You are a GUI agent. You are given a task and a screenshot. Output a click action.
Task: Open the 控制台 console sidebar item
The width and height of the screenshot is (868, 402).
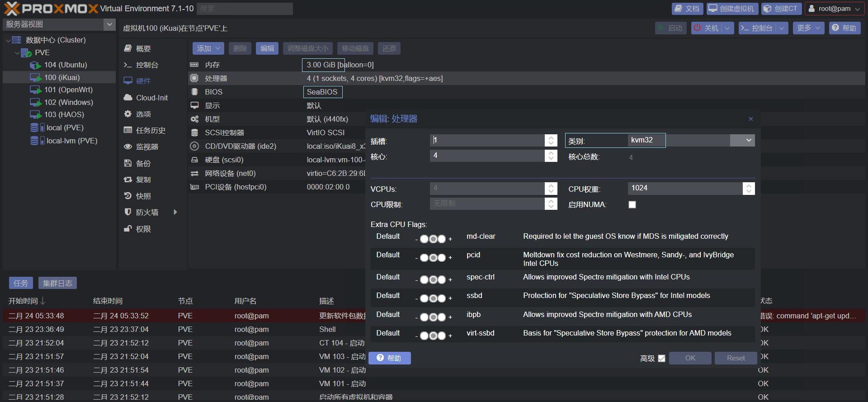(141, 65)
